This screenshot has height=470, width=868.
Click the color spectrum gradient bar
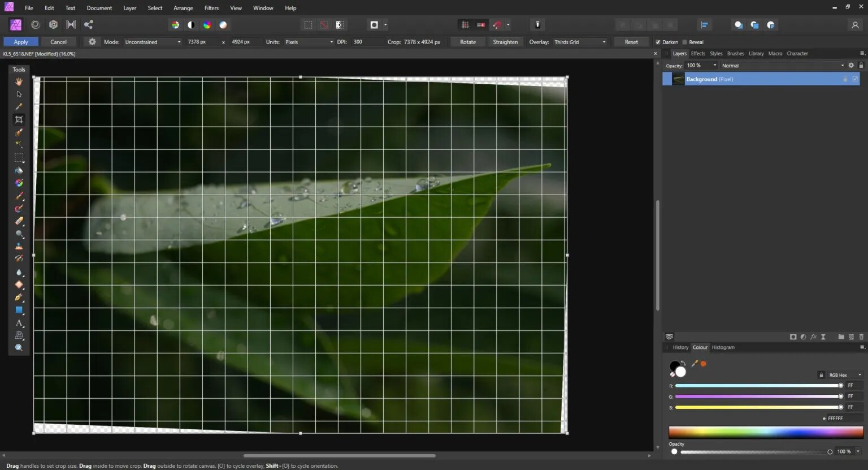pos(766,432)
